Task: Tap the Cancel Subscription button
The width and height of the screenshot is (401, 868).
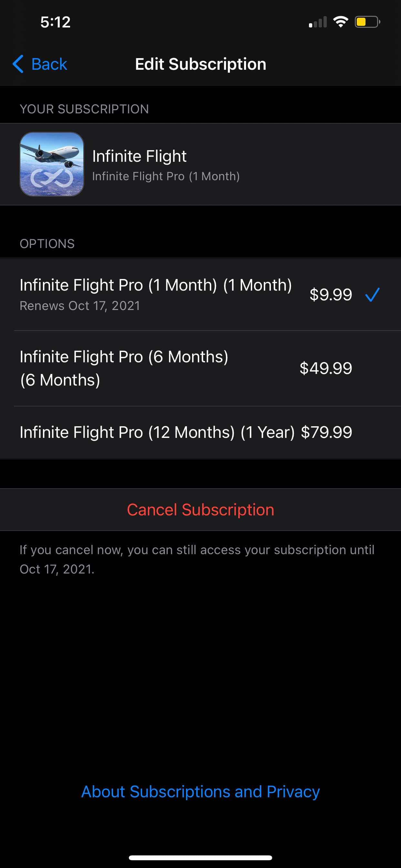Action: 200,510
